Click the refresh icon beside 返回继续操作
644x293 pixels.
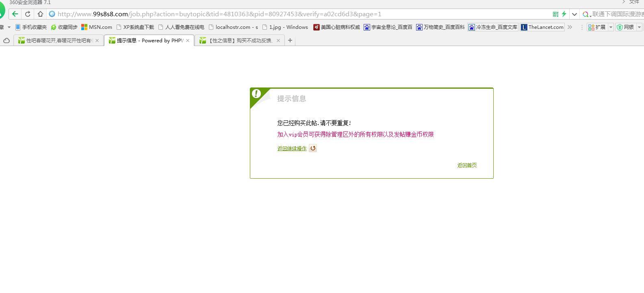pos(313,148)
